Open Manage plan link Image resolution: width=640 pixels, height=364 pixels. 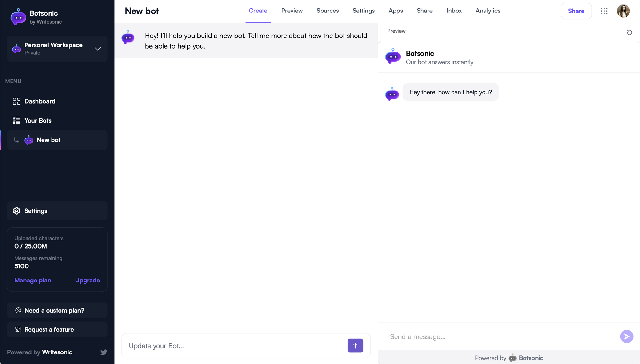click(x=33, y=280)
